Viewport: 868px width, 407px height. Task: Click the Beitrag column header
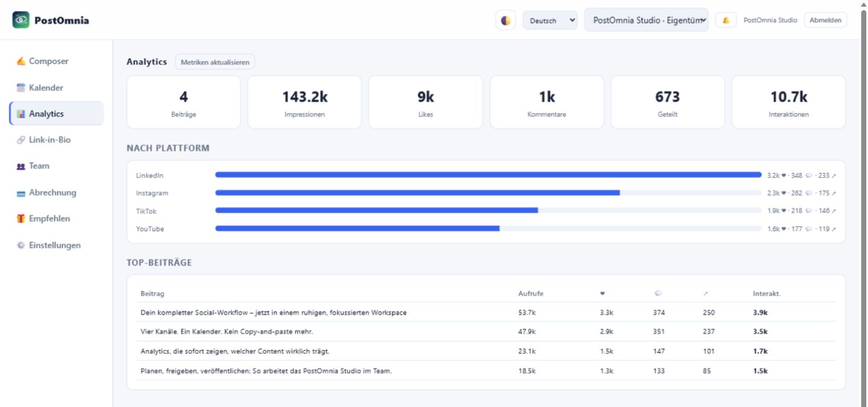152,293
